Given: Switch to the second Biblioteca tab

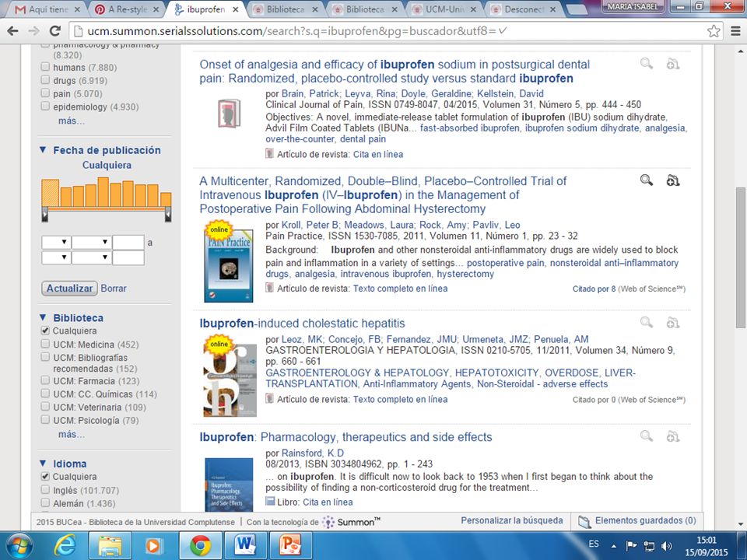Looking at the screenshot, I should click(366, 9).
